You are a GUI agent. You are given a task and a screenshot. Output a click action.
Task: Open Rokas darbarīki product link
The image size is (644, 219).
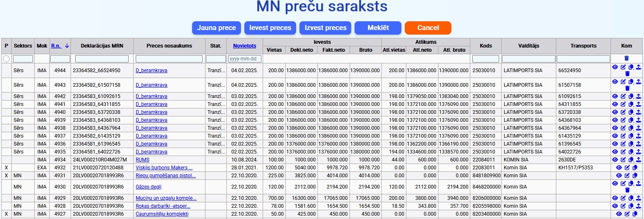pyautogui.click(x=163, y=206)
